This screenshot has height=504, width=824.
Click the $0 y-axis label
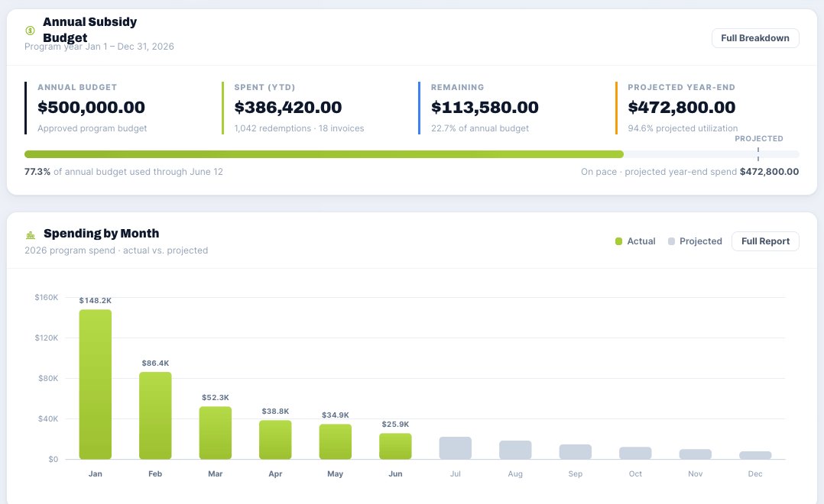point(53,460)
